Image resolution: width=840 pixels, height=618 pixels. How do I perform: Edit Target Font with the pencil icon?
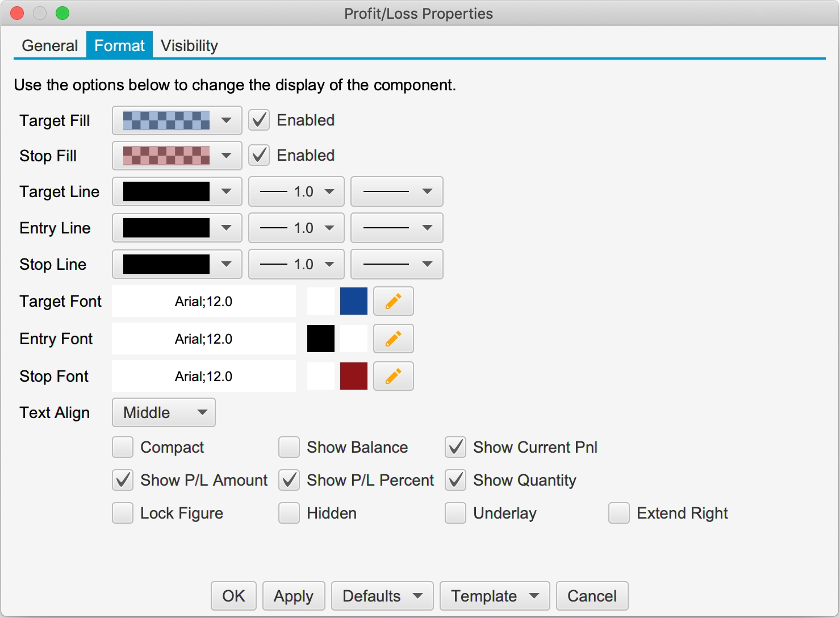(393, 301)
